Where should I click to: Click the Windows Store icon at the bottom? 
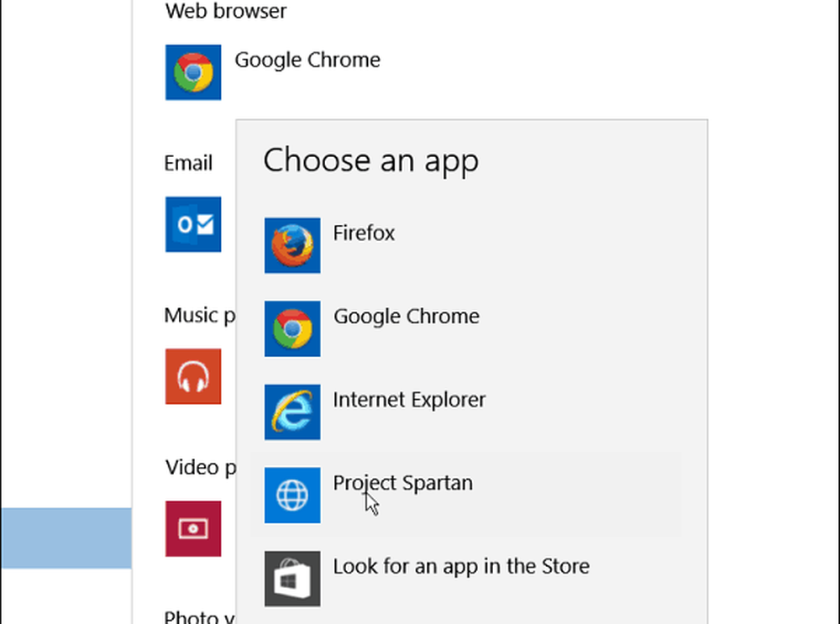(x=292, y=579)
